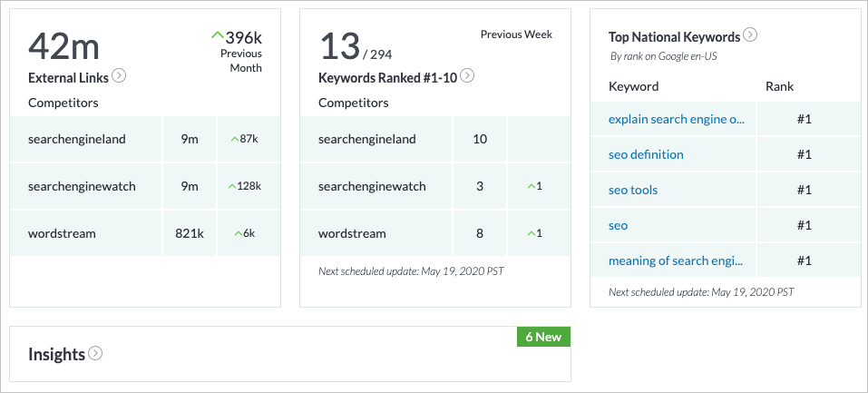The width and height of the screenshot is (868, 393).
Task: Click searchenginewatch in External Links competitors
Action: [x=82, y=186]
